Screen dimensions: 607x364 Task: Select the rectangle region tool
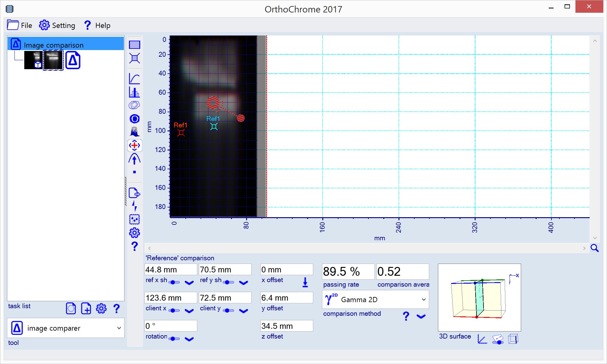(134, 45)
